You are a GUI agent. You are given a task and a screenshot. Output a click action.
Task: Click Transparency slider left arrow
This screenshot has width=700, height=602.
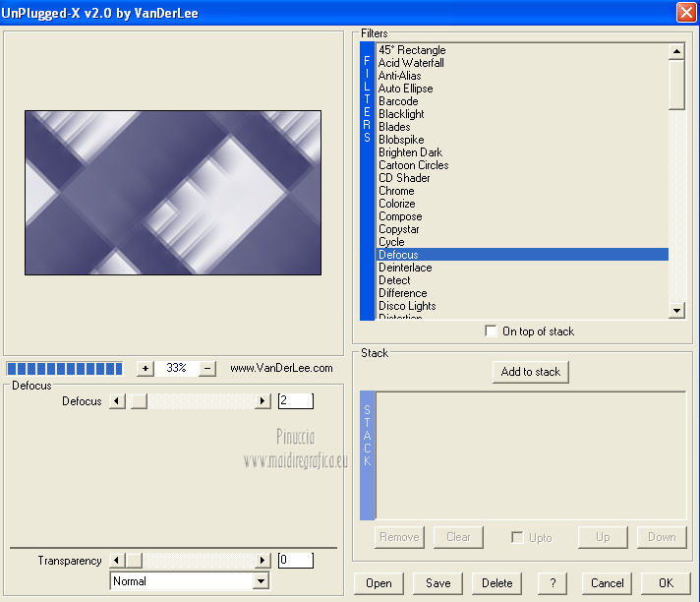pyautogui.click(x=117, y=560)
